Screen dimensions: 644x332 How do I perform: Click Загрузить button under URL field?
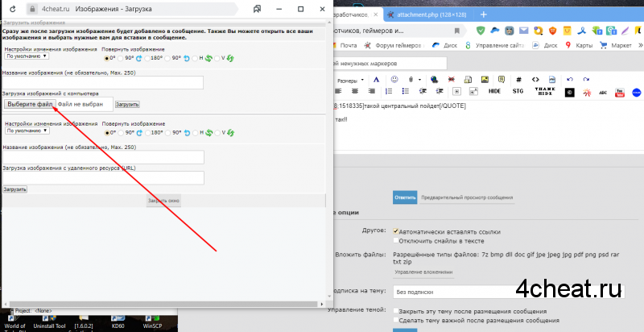pyautogui.click(x=14, y=189)
